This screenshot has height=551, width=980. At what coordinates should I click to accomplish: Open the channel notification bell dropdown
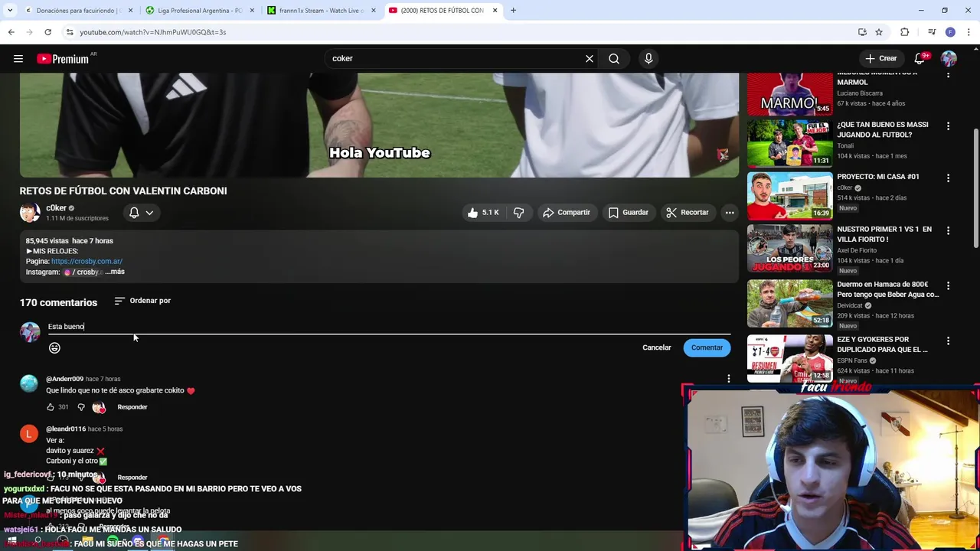[x=142, y=213]
